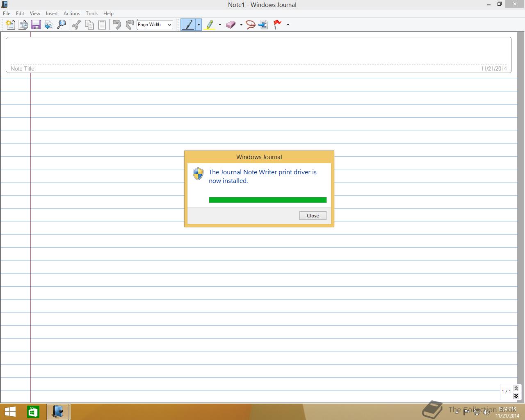Click the '1 / 1' page indicator

(x=506, y=391)
